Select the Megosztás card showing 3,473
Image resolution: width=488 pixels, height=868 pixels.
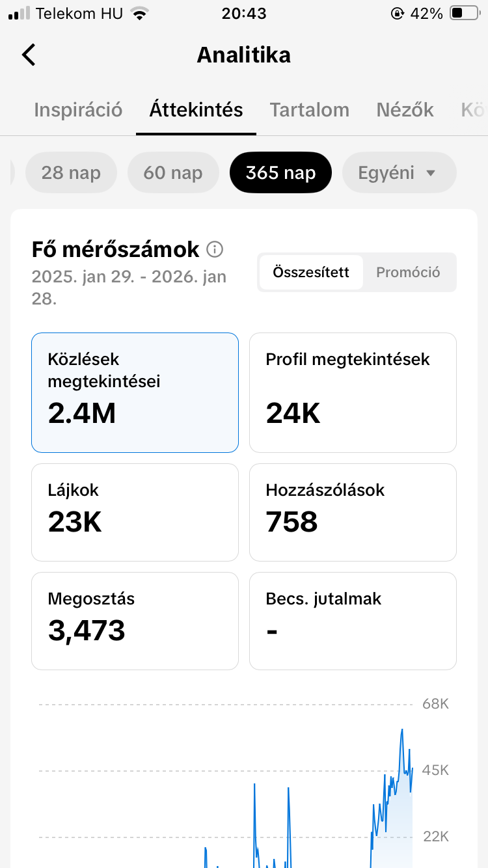pos(135,621)
